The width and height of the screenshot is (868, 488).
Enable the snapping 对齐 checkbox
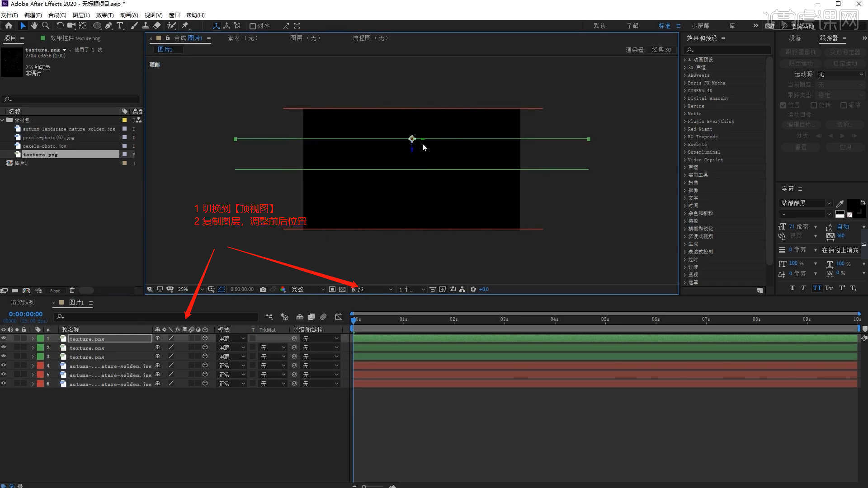(x=253, y=26)
